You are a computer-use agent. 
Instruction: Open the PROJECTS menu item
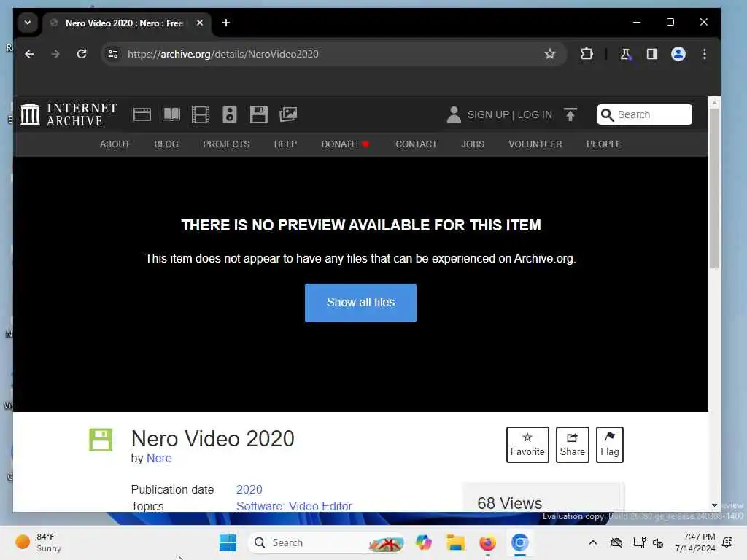pos(226,144)
